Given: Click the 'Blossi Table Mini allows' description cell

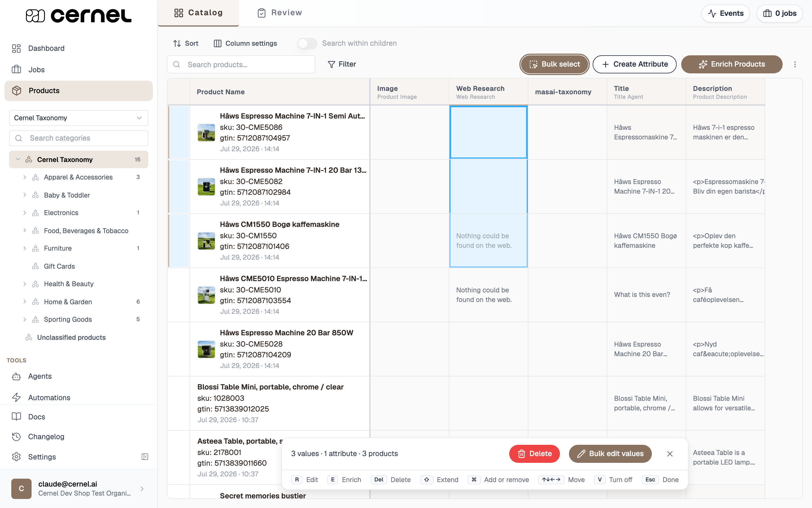Looking at the screenshot, I should click(725, 403).
